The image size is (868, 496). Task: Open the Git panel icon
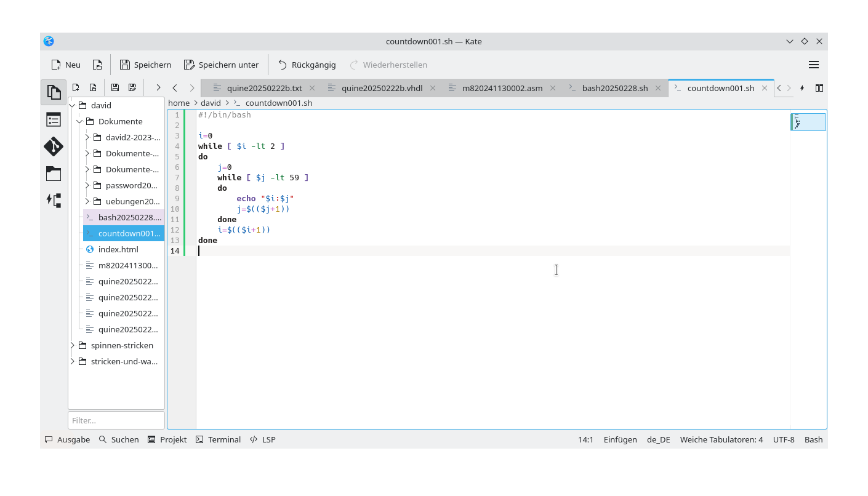(x=53, y=146)
